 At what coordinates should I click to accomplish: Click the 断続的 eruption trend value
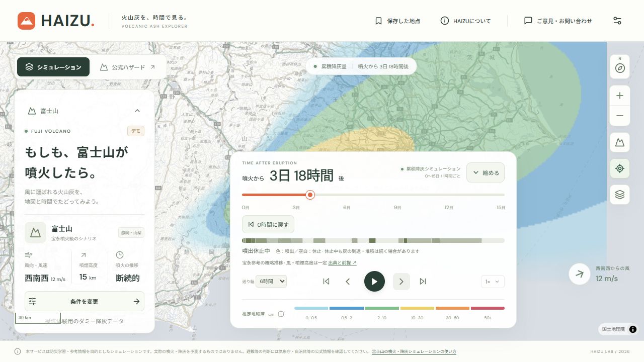tap(128, 278)
